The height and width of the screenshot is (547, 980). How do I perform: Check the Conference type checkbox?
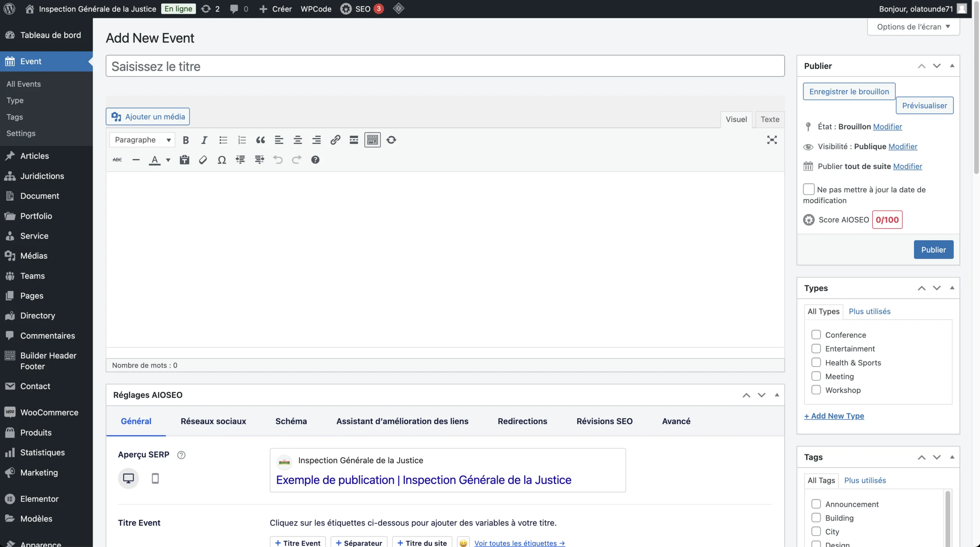point(816,335)
